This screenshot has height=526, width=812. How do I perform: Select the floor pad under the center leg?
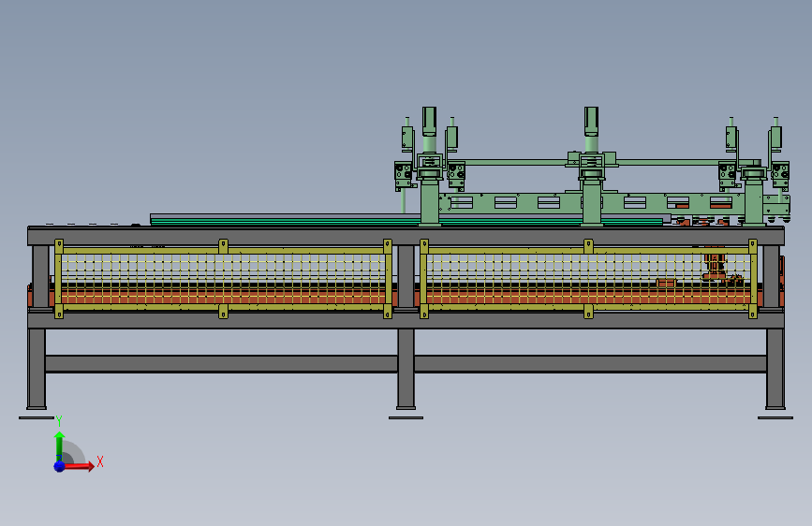[x=406, y=417]
